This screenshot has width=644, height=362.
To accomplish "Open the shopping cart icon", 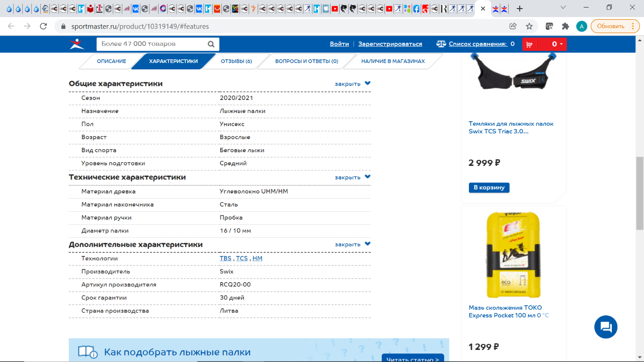I will 529,44.
